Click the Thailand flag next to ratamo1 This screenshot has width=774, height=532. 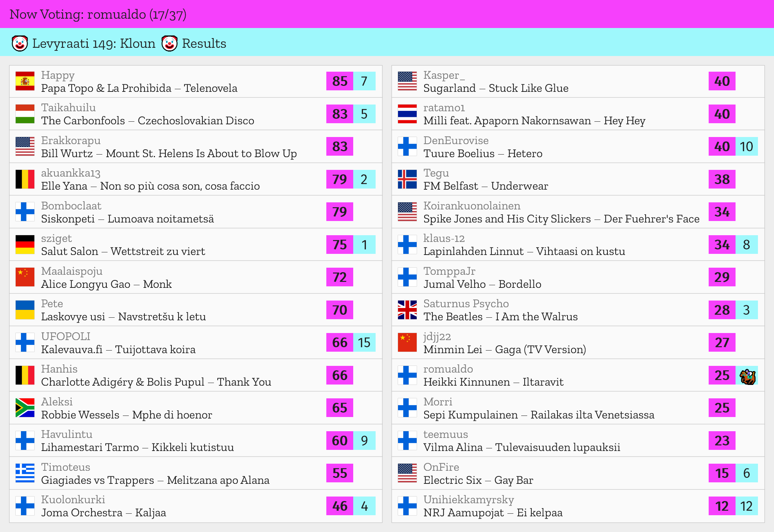pyautogui.click(x=407, y=114)
